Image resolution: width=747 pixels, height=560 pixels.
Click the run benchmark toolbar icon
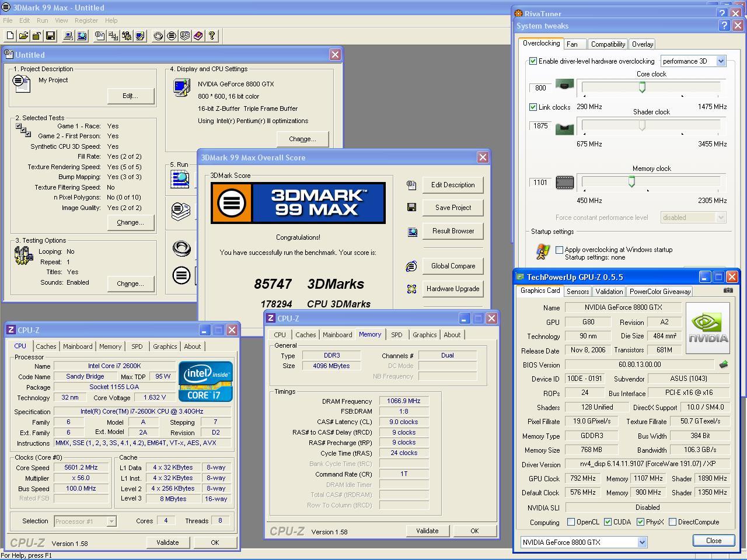[172, 36]
